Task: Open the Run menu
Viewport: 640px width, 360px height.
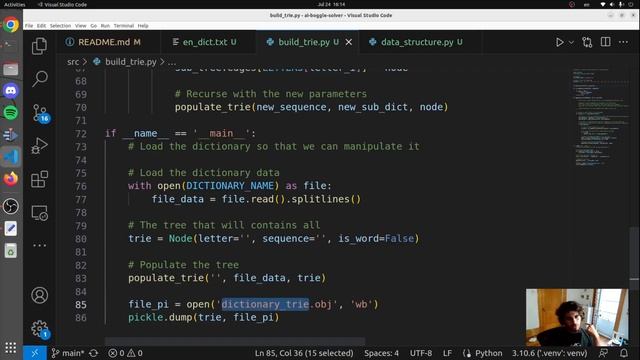Action: pyautogui.click(x=105, y=26)
